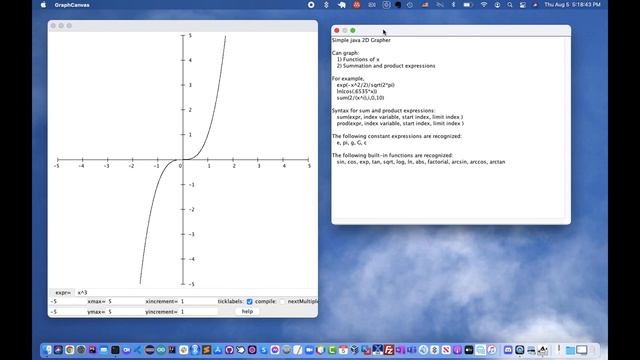The width and height of the screenshot is (640, 360).
Task: Click the 'e, pi, g, G, c' constants line
Action: click(x=351, y=143)
